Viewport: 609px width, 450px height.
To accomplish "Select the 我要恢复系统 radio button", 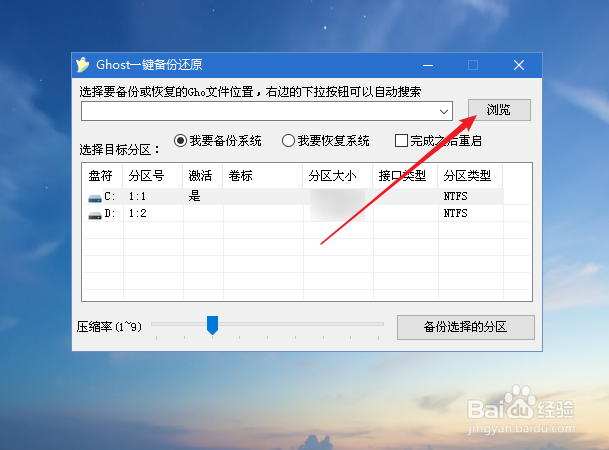I will point(288,141).
